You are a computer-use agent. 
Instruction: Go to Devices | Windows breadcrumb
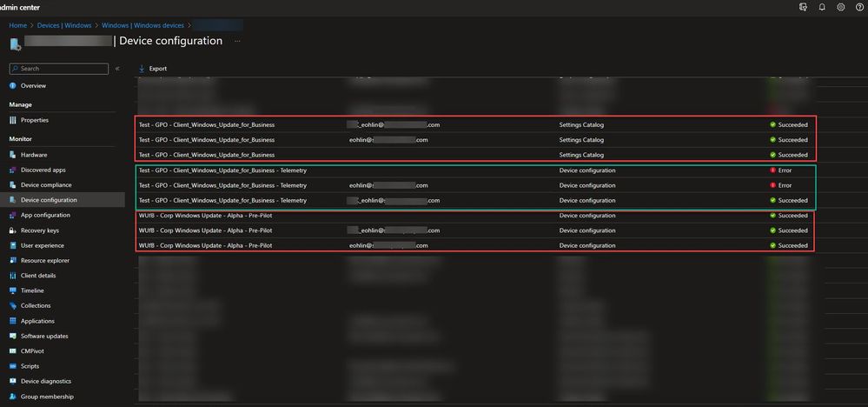click(x=64, y=25)
